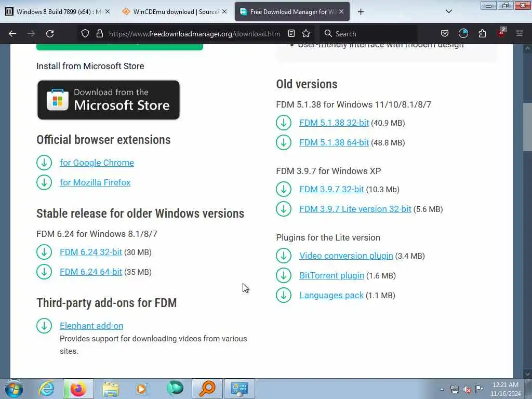Viewport: 532px width, 399px height.
Task: Bookmark this page with the star icon
Action: coord(306,34)
